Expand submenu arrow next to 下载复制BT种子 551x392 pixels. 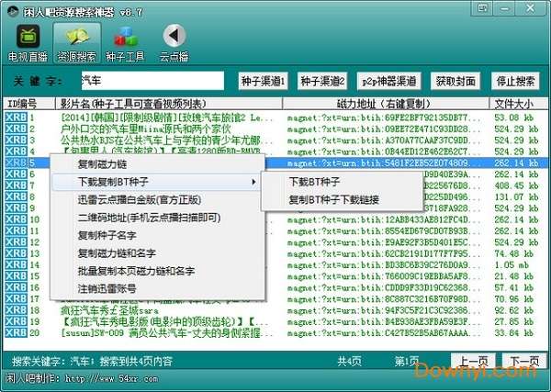pyautogui.click(x=253, y=182)
